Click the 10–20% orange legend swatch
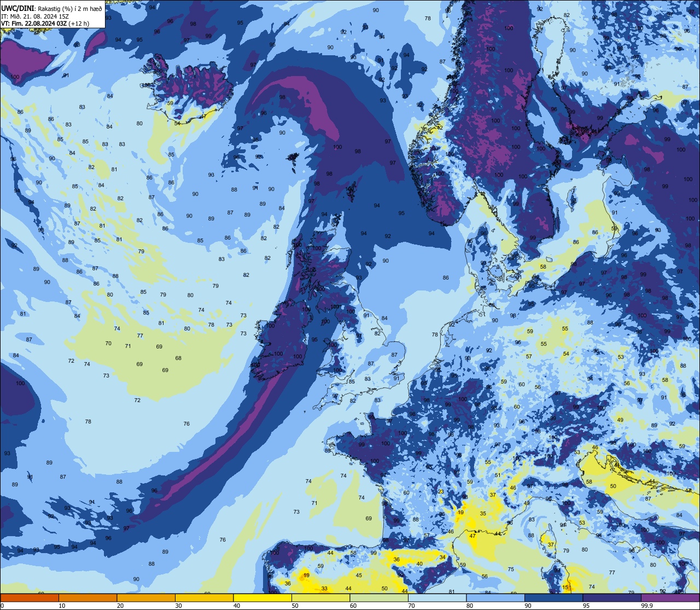This screenshot has height=610, width=700. [87, 598]
